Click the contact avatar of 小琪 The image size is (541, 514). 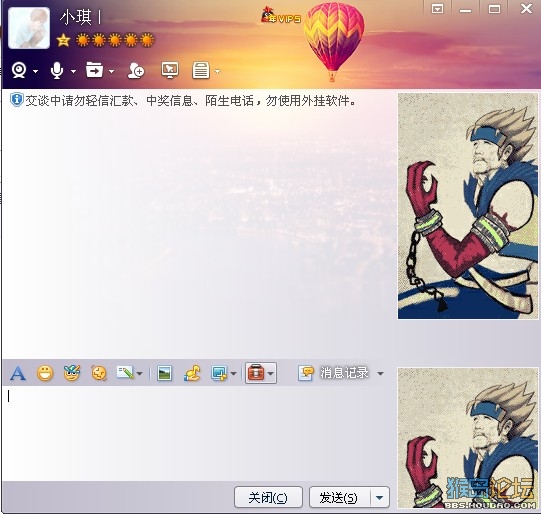[29, 28]
